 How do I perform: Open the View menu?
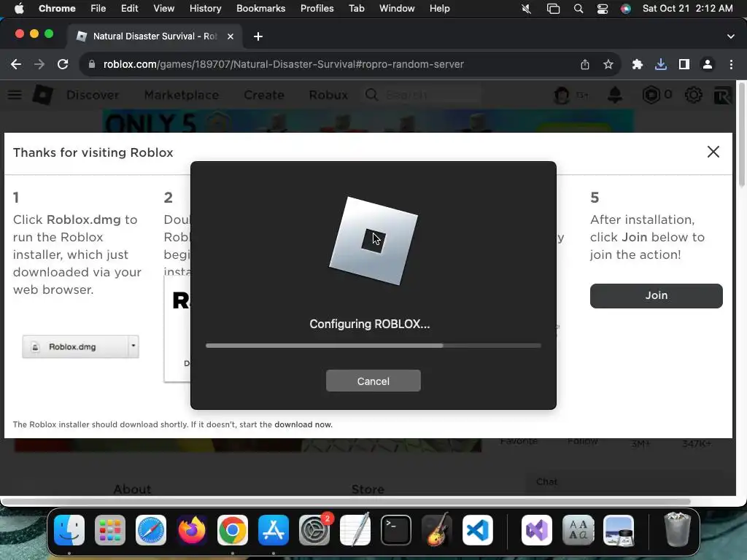pyautogui.click(x=164, y=9)
